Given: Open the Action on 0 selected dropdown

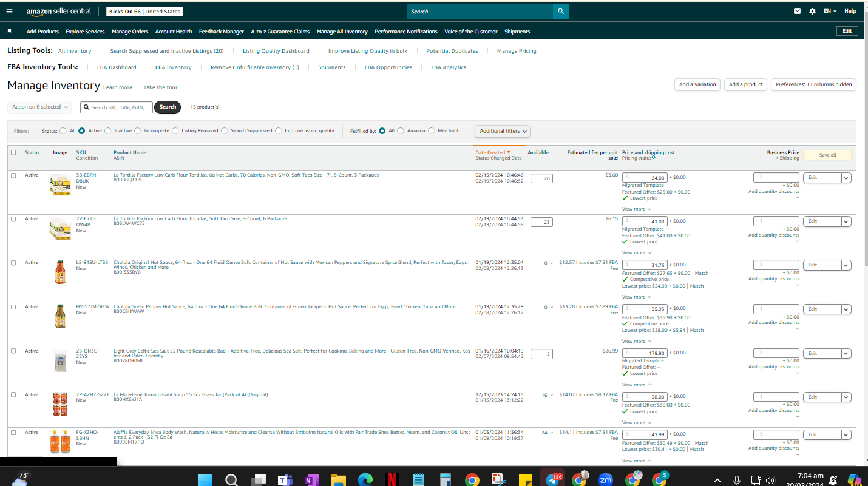Looking at the screenshot, I should 39,107.
